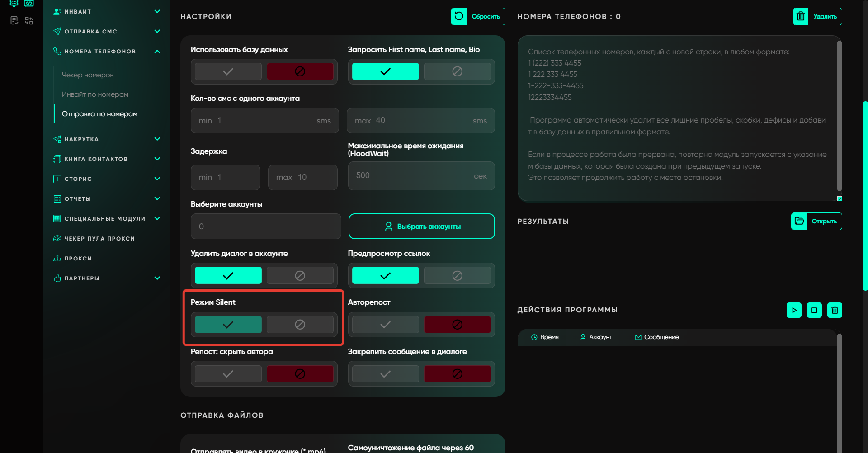The height and width of the screenshot is (453, 868).
Task: Disable Предпросмотр ссылок with the cross toggle
Action: (457, 275)
